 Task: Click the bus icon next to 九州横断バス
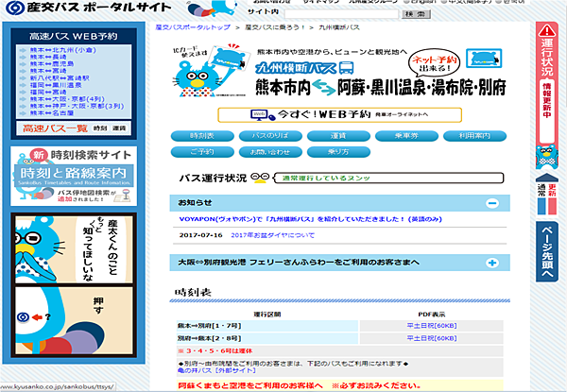[x=347, y=68]
